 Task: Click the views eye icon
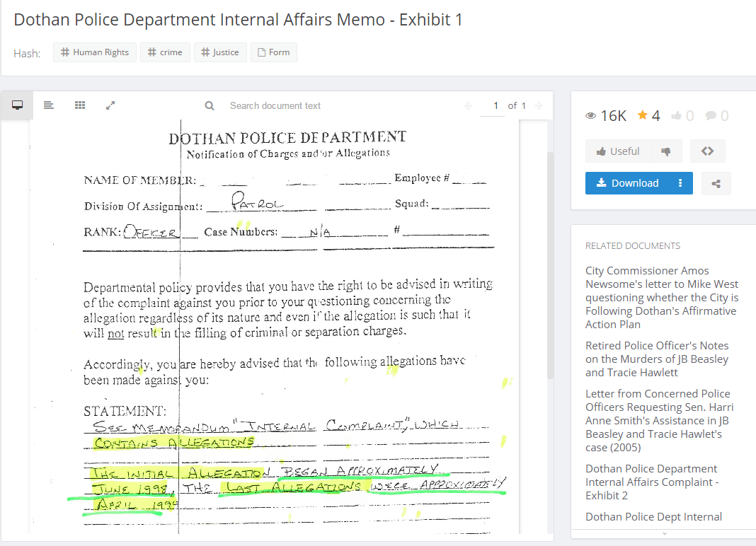(x=590, y=116)
